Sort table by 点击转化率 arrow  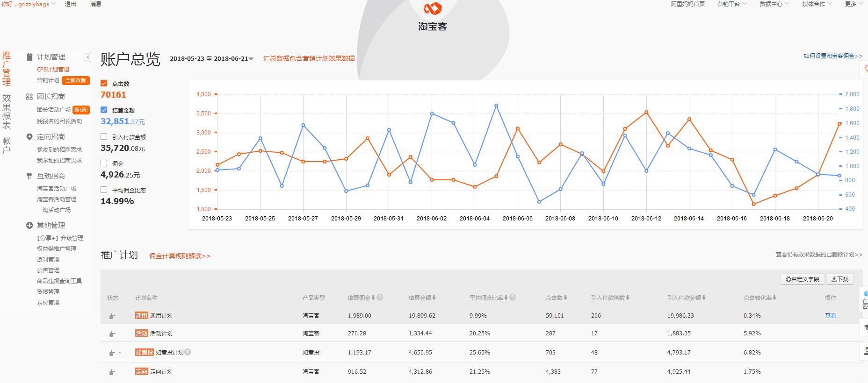click(x=774, y=298)
